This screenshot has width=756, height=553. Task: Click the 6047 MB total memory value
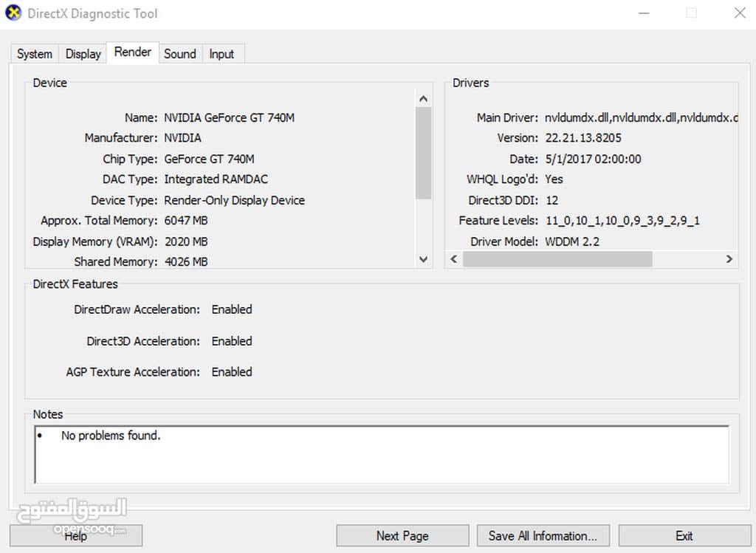point(186,220)
